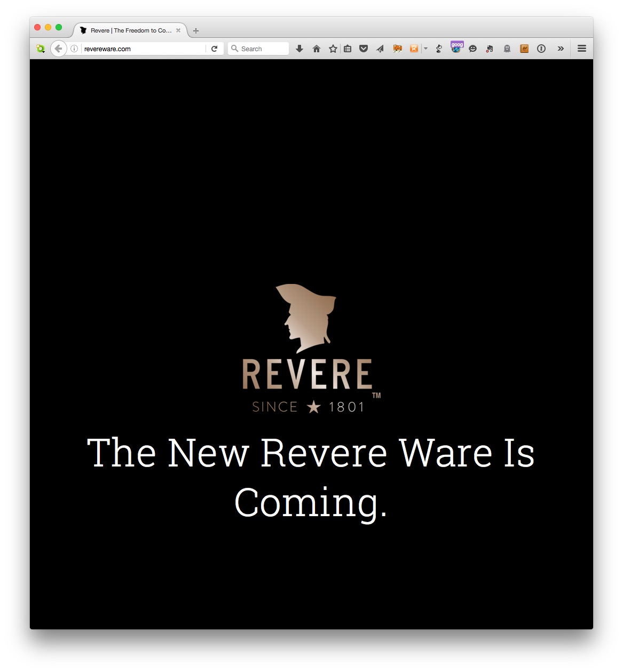
Task: Open the reading list clipboard icon
Action: (x=347, y=49)
